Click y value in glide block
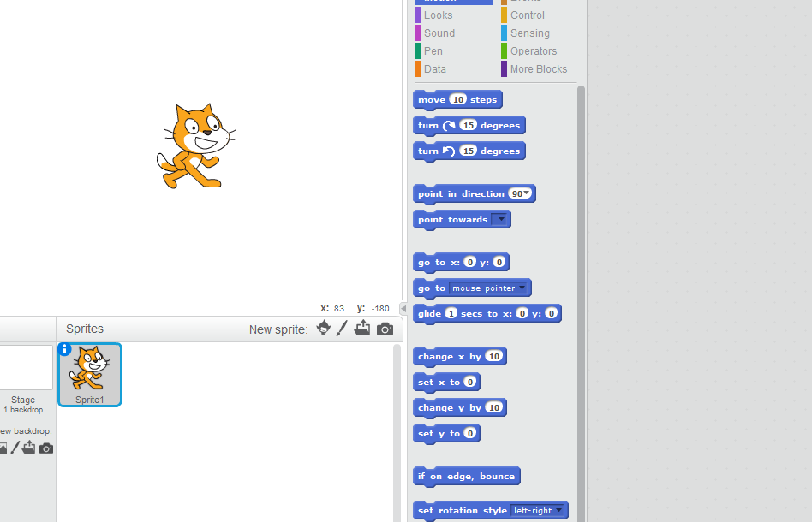Viewport: 812px width, 522px height. coord(552,313)
